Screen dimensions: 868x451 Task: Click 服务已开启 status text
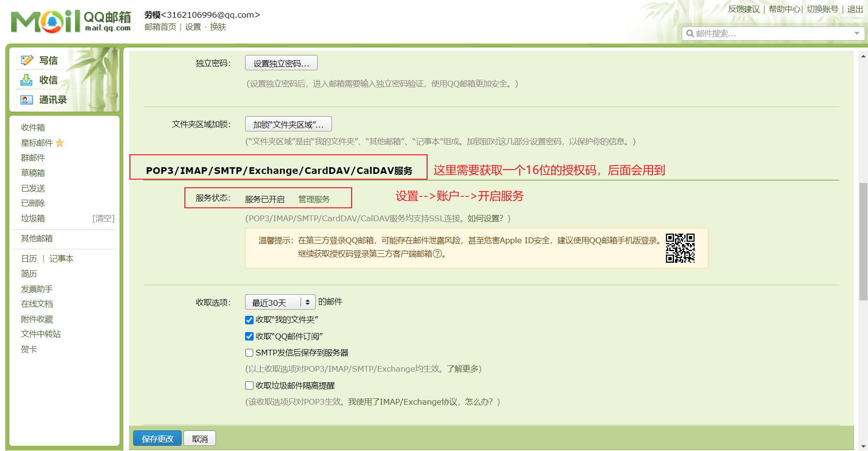point(265,199)
